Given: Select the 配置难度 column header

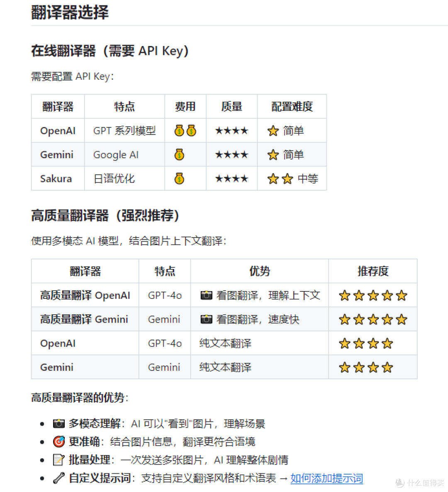Looking at the screenshot, I should tap(292, 106).
